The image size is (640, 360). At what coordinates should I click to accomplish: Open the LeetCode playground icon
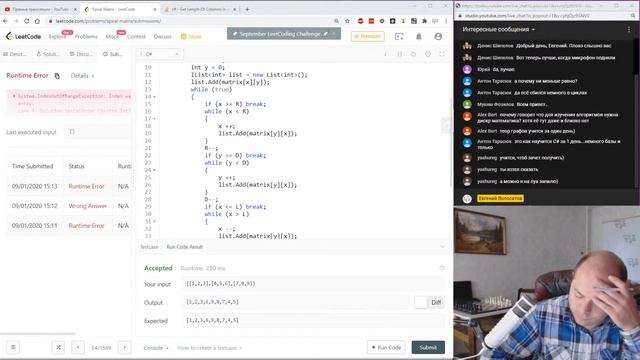point(399,36)
